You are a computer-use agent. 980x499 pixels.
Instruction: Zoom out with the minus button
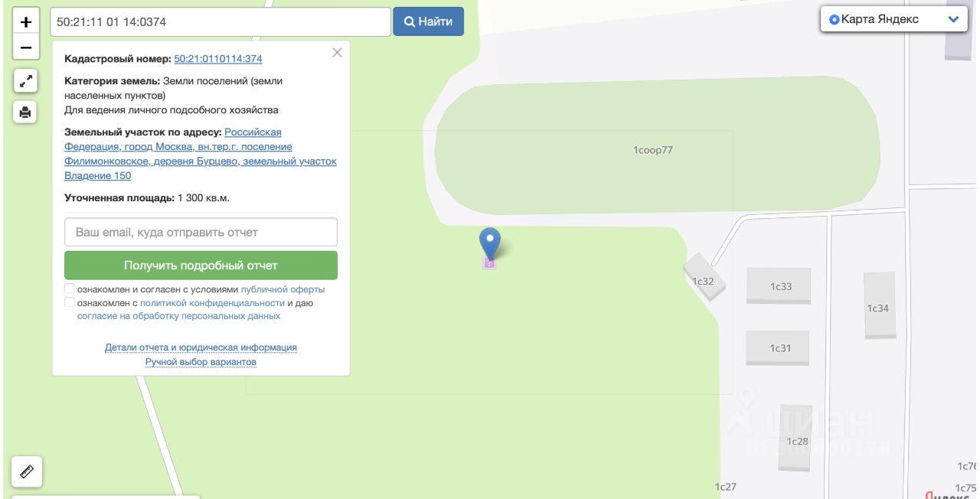25,47
